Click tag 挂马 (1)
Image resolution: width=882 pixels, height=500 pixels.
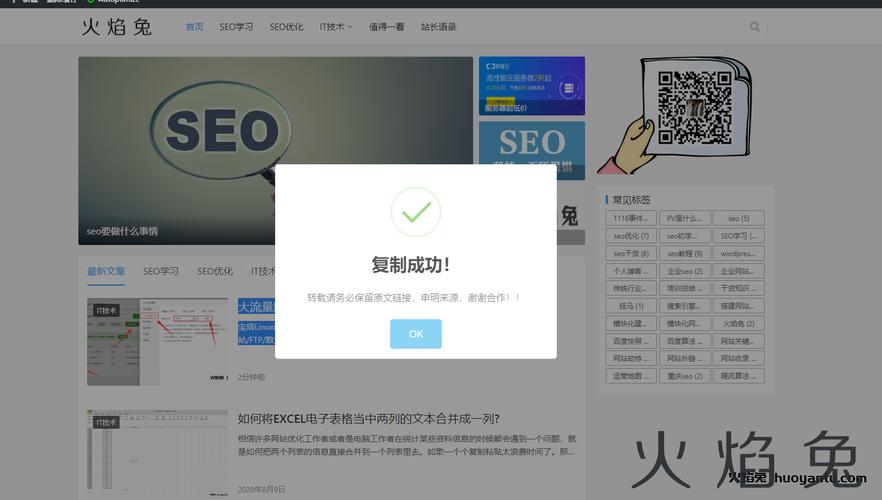631,305
